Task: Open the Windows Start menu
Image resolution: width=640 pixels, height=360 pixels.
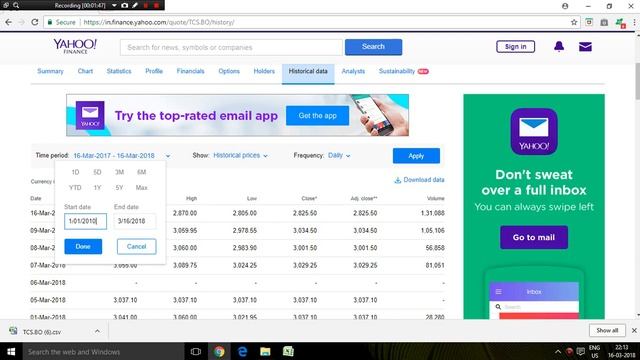Action: (11, 351)
